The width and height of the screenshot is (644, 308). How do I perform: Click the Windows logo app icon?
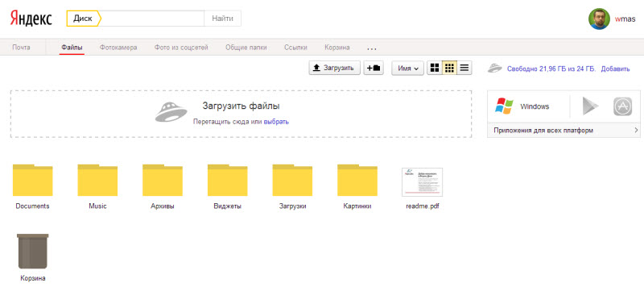(505, 106)
